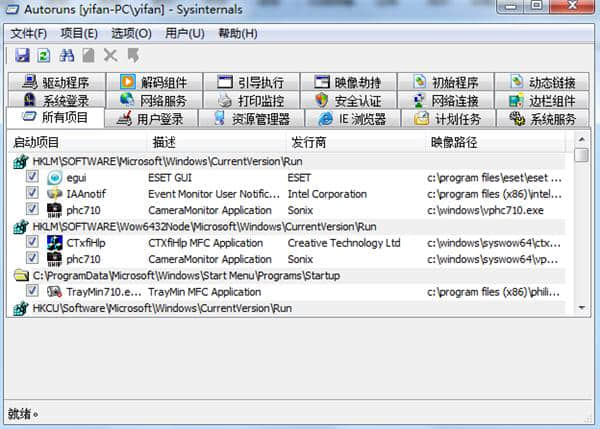Open the 文件(F) menu
This screenshot has height=429, width=600.
coord(28,34)
